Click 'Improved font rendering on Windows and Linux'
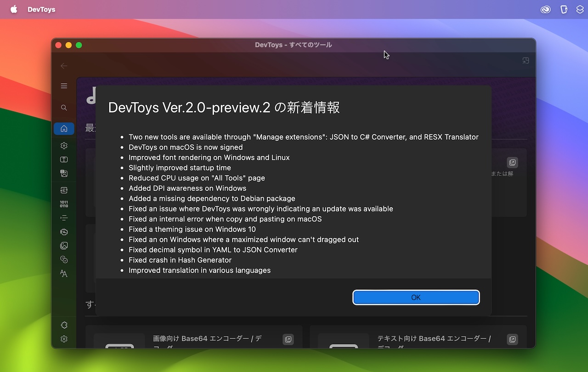 click(209, 157)
